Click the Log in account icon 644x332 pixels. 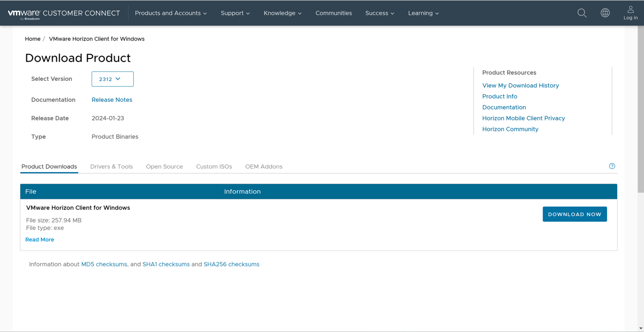click(x=630, y=13)
